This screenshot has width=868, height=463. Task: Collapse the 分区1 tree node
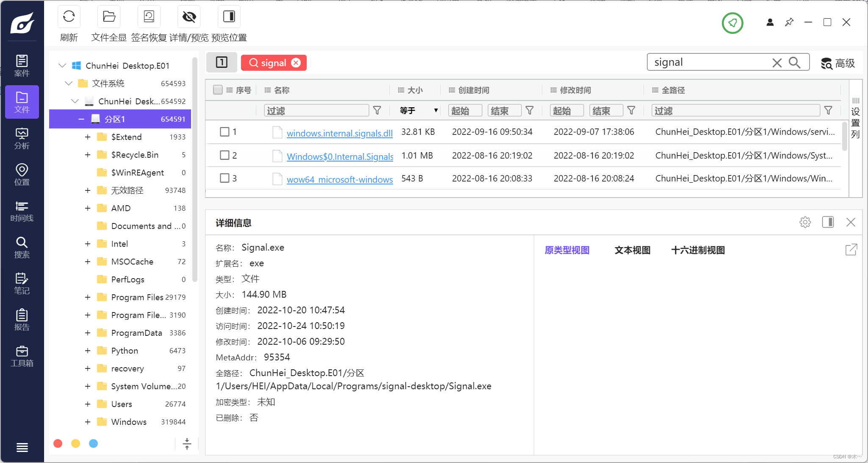coord(81,119)
